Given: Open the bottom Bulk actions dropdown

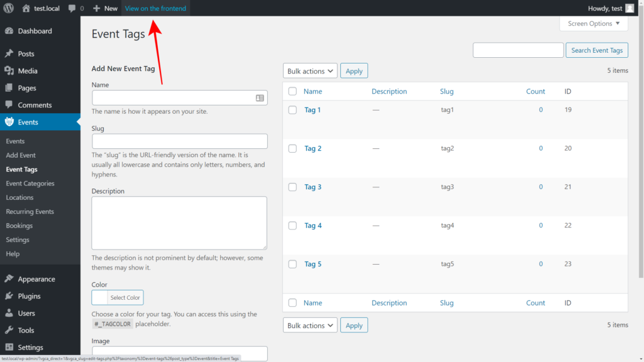Looking at the screenshot, I should (310, 325).
